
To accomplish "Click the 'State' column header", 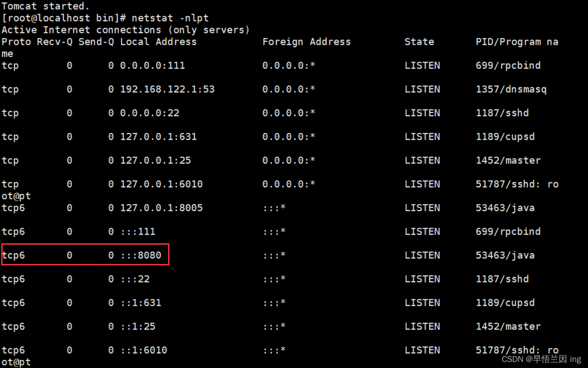I will pos(419,42).
